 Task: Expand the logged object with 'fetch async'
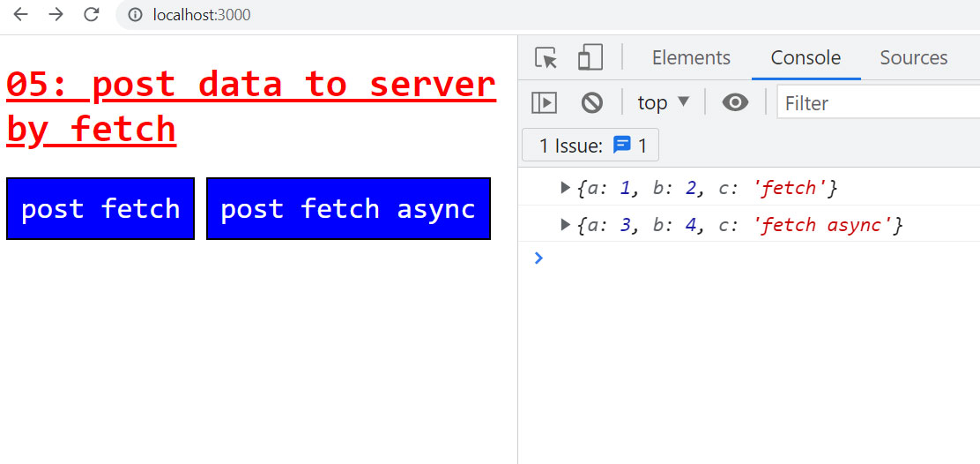click(x=566, y=225)
